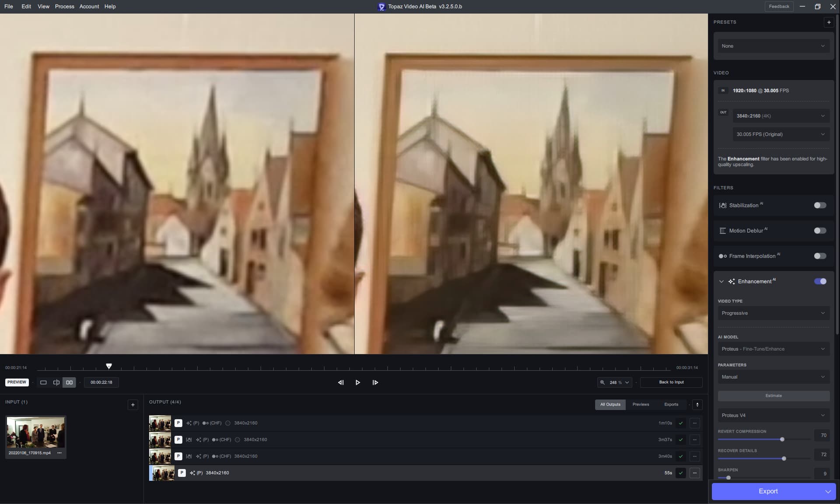
Task: Switch to the Previews tab
Action: coord(640,405)
